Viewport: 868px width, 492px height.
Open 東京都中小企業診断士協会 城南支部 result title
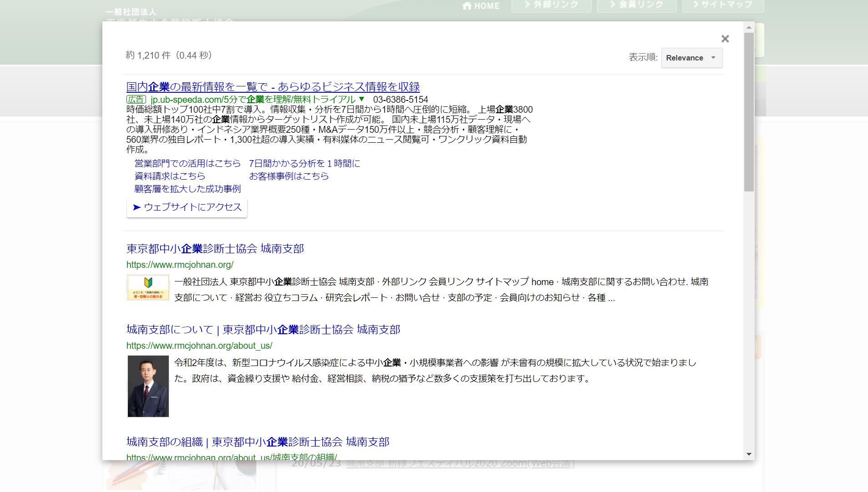point(215,249)
